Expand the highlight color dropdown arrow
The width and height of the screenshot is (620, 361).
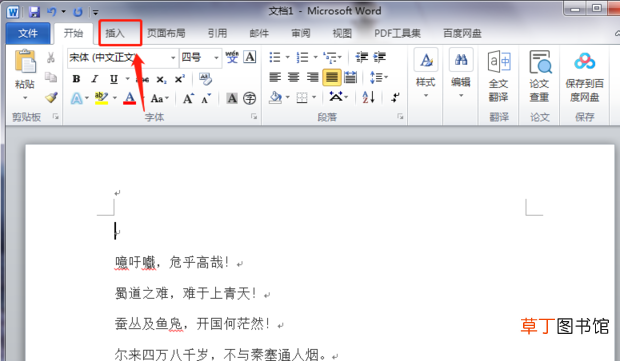pyautogui.click(x=115, y=98)
